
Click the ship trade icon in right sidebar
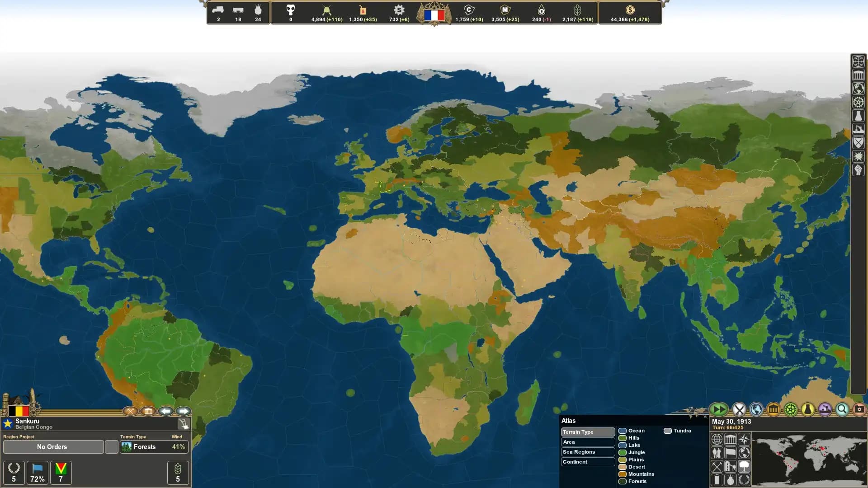click(858, 129)
